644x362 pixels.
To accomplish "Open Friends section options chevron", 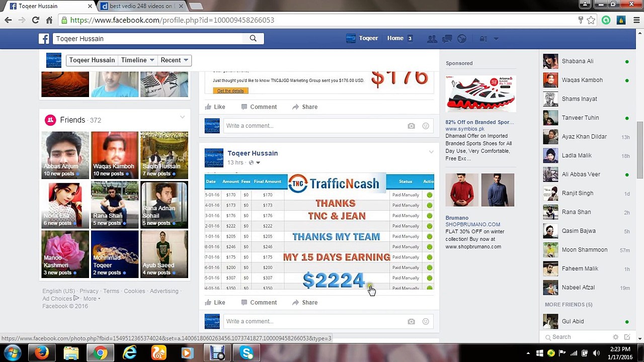I will pos(182,117).
